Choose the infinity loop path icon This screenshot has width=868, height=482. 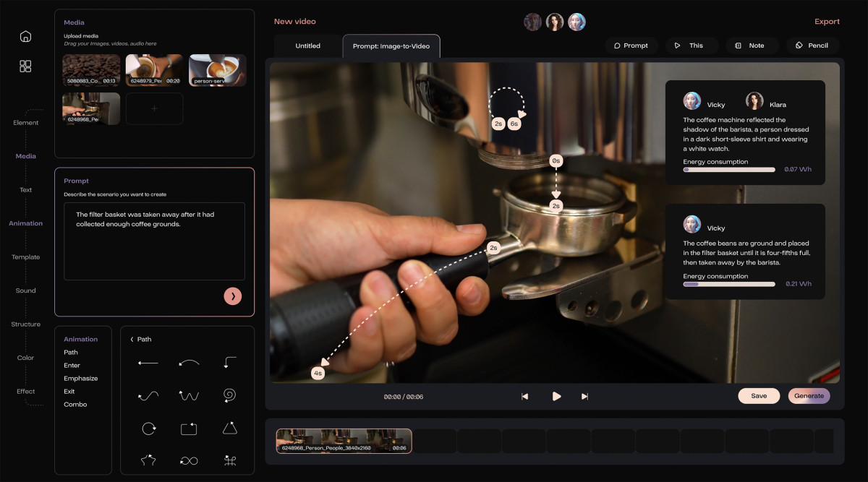tap(189, 461)
